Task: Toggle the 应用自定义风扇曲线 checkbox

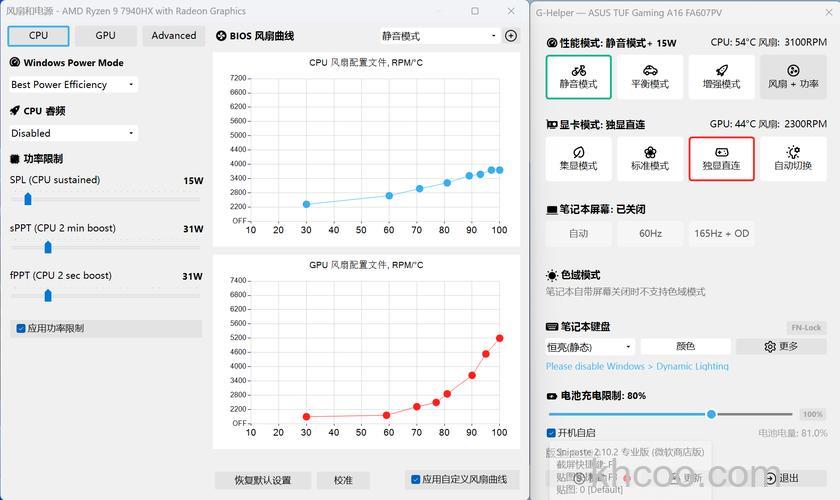Action: pyautogui.click(x=416, y=479)
